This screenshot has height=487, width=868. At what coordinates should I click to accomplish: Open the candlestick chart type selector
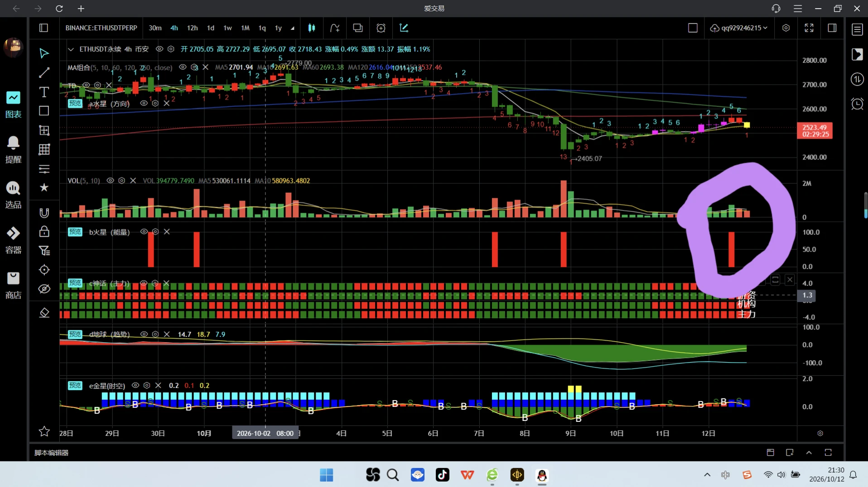312,28
